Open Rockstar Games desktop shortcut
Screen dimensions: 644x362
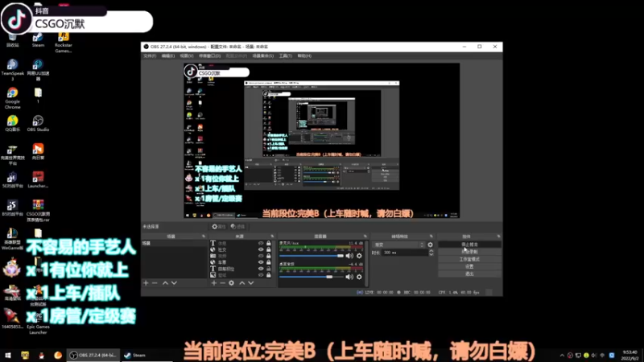64,43
